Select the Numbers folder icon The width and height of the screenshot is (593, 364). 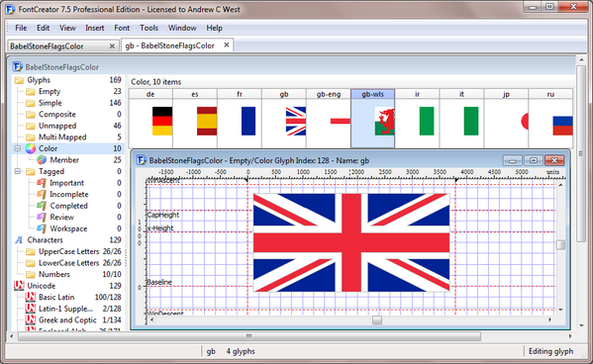tap(31, 274)
